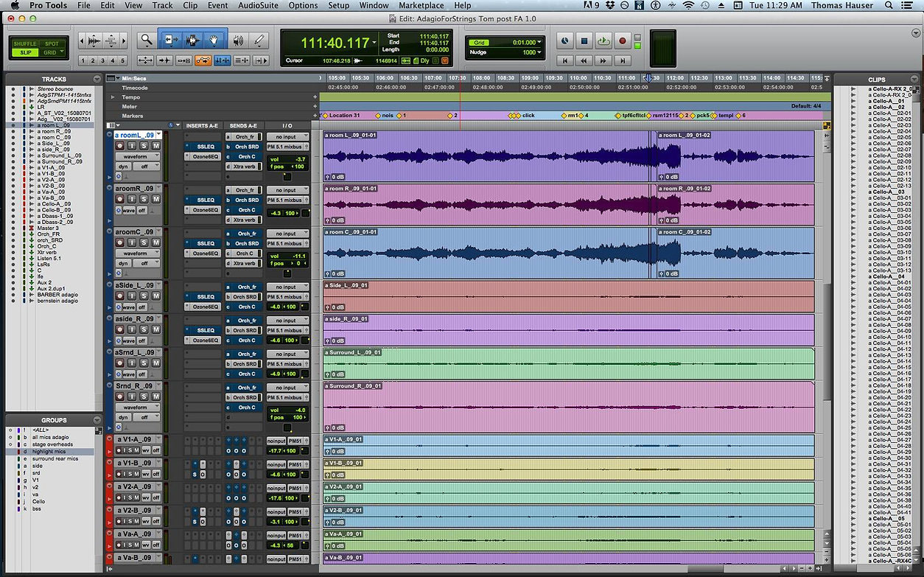This screenshot has height=577, width=924.
Task: Open the Setup menu
Action: click(x=338, y=5)
